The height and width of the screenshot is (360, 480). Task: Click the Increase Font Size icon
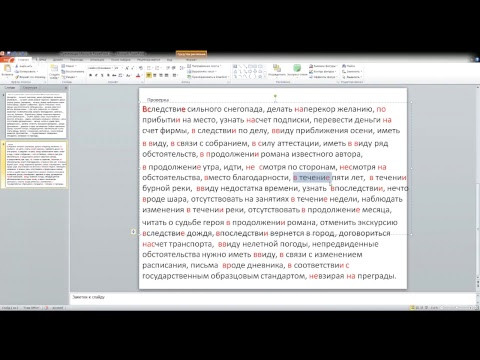127,68
